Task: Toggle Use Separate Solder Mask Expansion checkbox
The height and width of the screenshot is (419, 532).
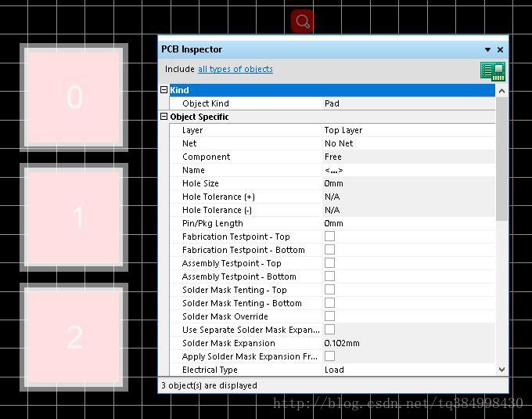Action: point(329,330)
